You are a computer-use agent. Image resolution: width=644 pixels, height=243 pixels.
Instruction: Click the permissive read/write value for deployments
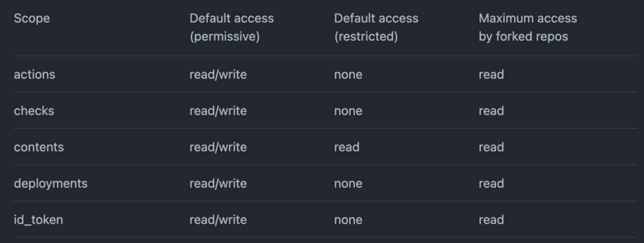point(218,183)
